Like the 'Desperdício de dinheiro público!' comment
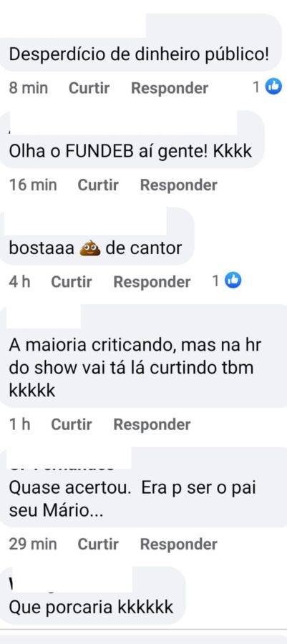The image size is (287, 644). (89, 88)
